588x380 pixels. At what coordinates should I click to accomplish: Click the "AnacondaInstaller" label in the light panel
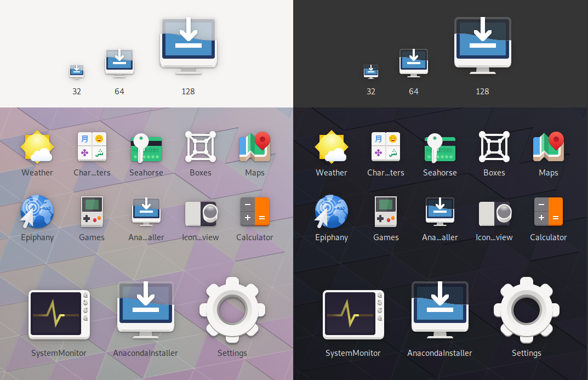tap(146, 353)
